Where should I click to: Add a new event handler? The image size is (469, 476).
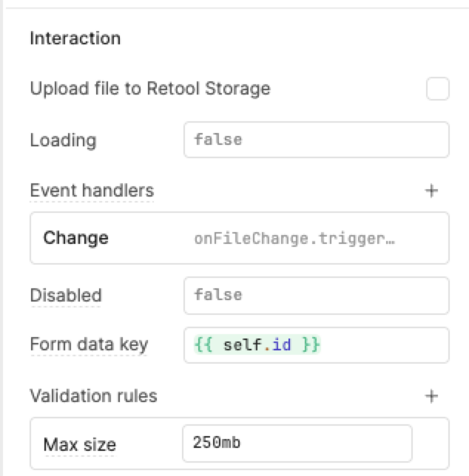pyautogui.click(x=431, y=191)
